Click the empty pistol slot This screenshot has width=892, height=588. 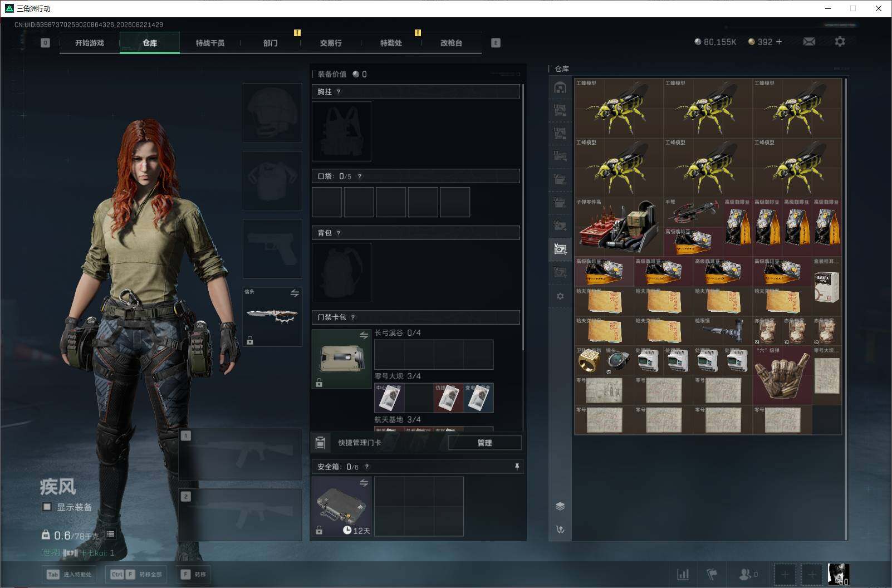[x=272, y=248]
